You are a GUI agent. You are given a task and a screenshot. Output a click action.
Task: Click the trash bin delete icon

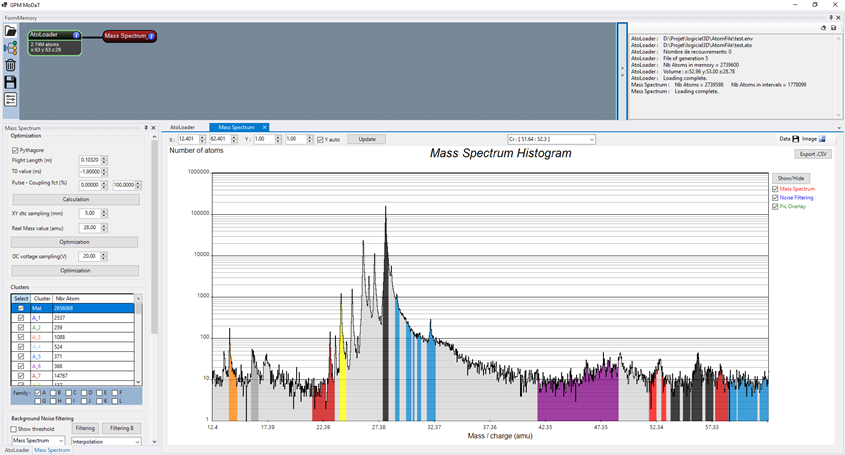point(10,65)
